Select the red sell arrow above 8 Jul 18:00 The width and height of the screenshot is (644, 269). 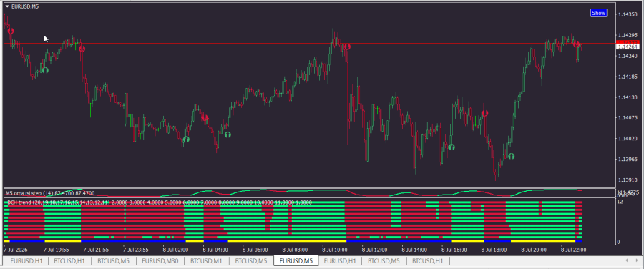tap(484, 113)
